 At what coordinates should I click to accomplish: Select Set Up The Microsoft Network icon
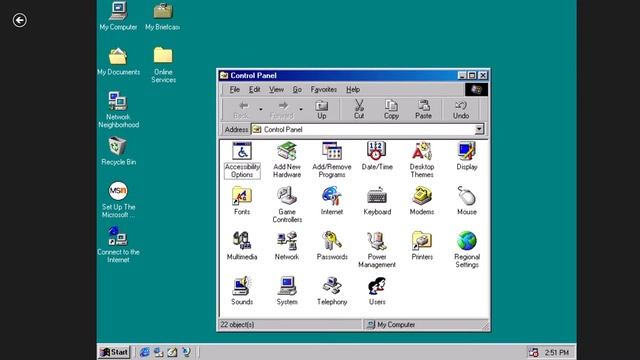pos(118,200)
